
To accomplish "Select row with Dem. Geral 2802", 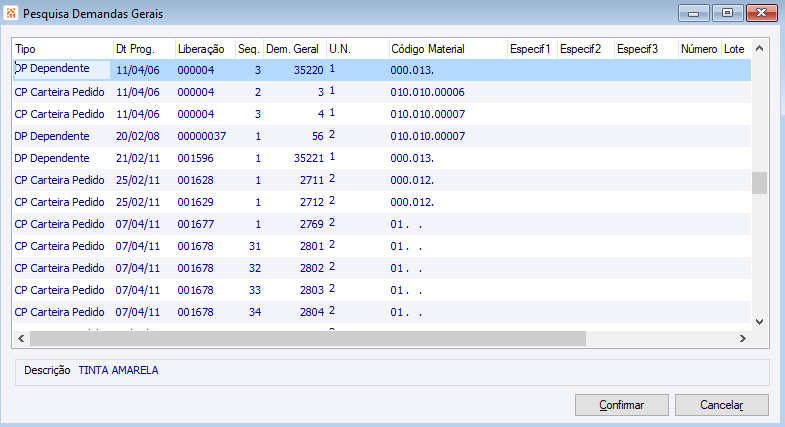I will [x=382, y=268].
